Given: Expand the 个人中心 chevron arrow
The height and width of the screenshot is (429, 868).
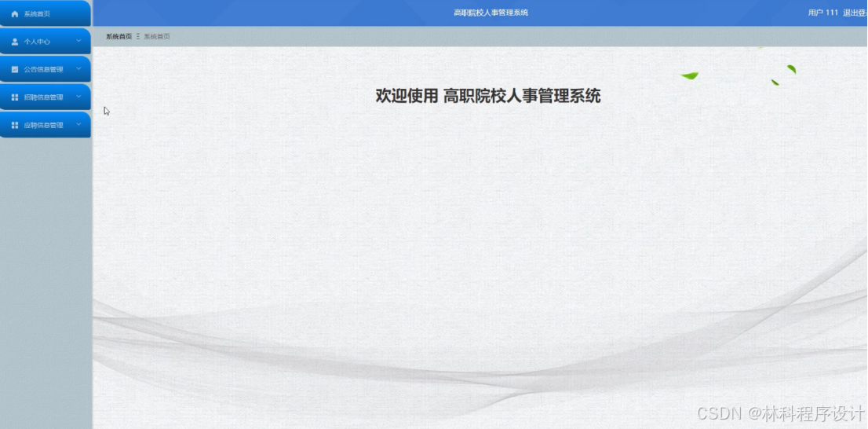Looking at the screenshot, I should [x=78, y=41].
